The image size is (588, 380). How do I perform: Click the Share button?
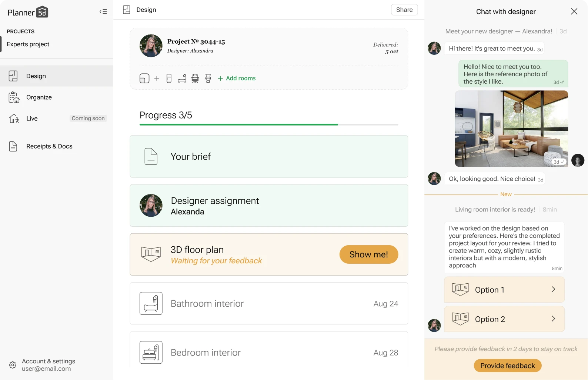404,10
